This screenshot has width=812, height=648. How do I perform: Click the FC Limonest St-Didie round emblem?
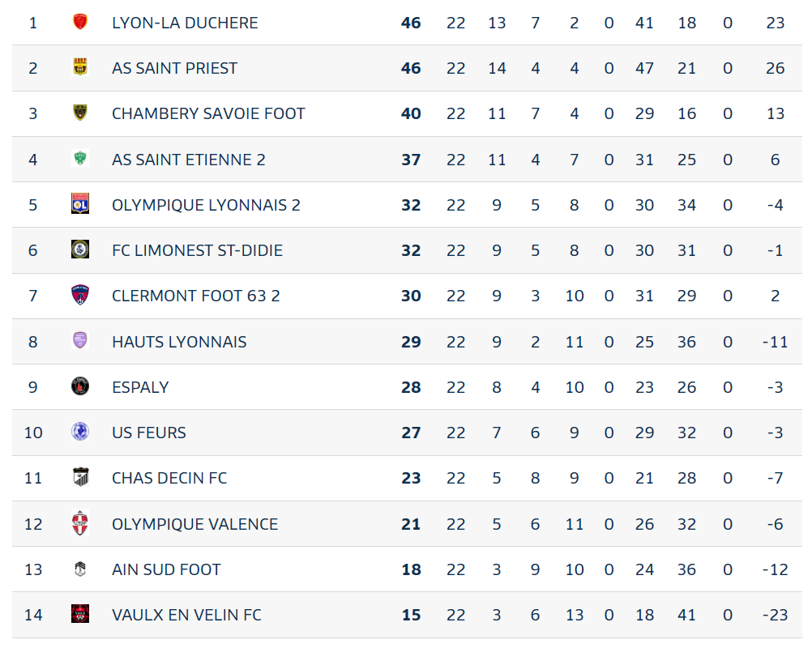click(x=79, y=249)
